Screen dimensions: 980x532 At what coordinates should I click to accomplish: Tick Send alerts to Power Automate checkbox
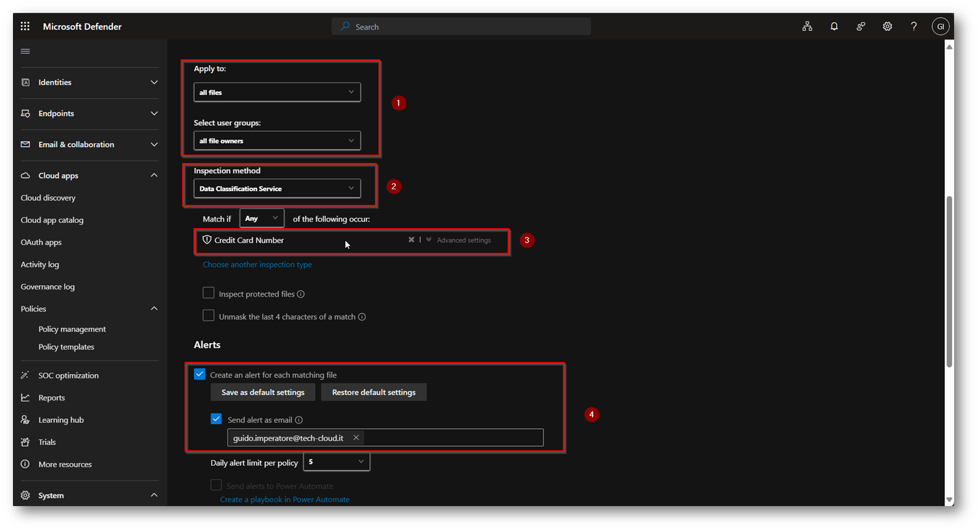(216, 485)
